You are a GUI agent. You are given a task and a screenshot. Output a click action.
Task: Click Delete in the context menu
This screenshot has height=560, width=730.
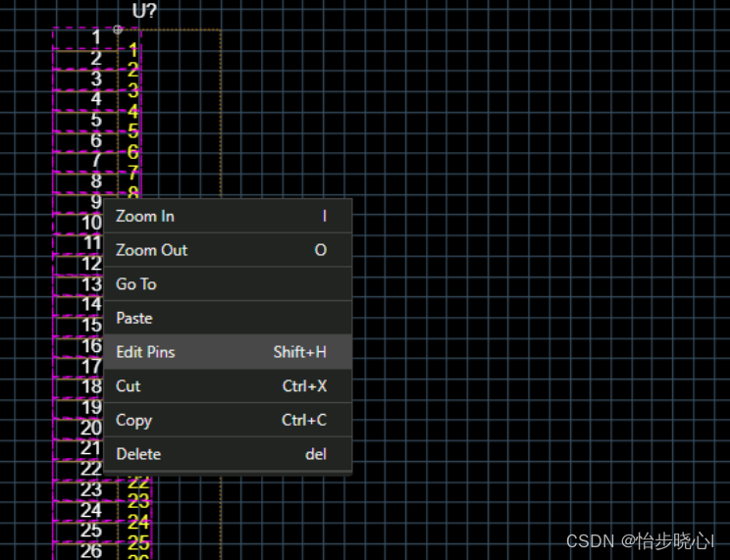point(138,454)
